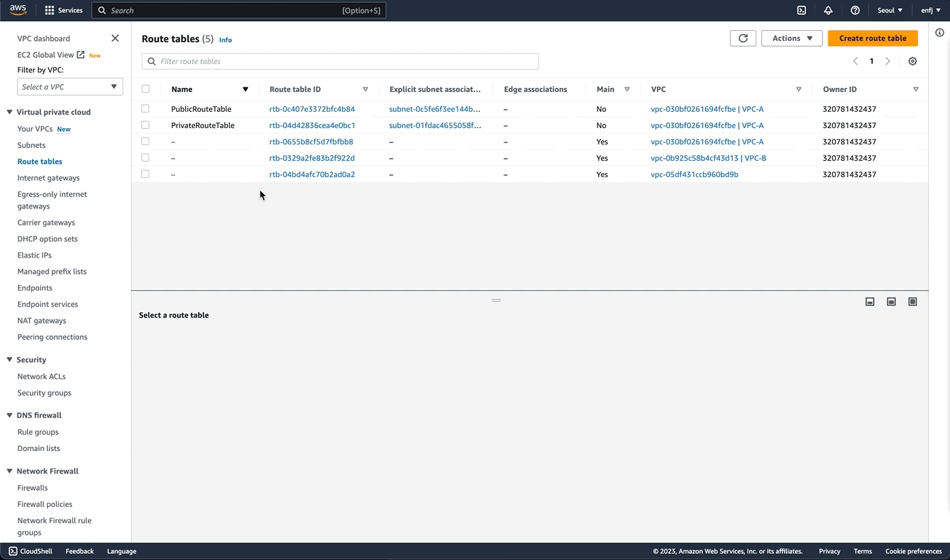Screen dimensions: 950x560
Task: Open Language in the footer
Action: tap(121, 551)
